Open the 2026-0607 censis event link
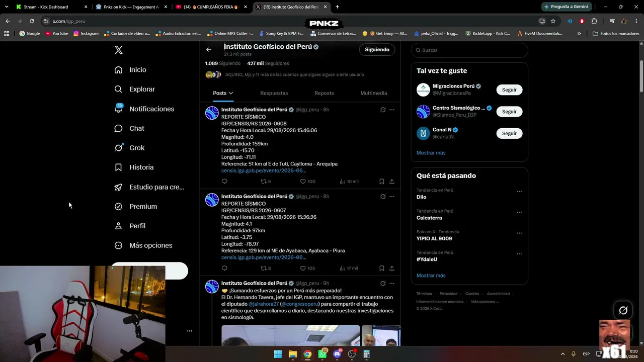644x362 pixels. 264,257
